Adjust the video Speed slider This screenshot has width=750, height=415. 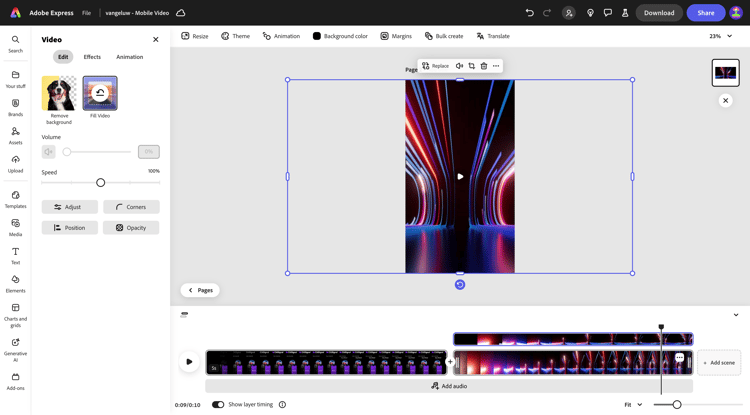(100, 183)
